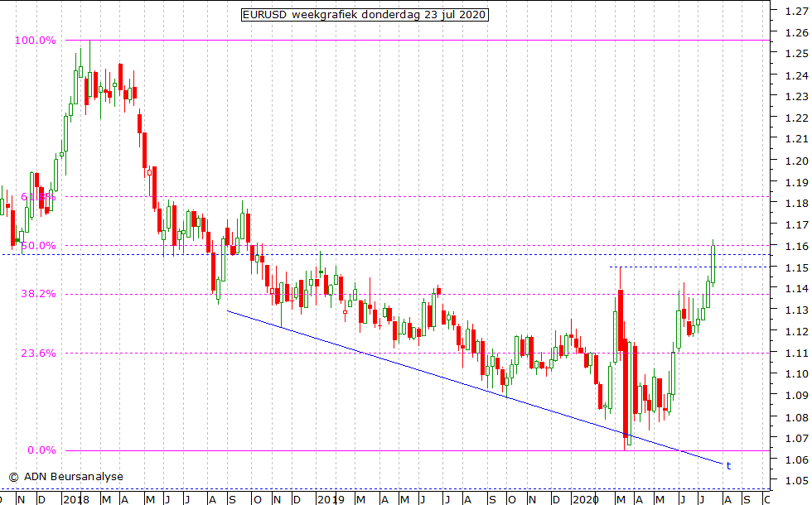Click the 1.23 price axis value
Viewport: 812px width, 505px height.
796,97
